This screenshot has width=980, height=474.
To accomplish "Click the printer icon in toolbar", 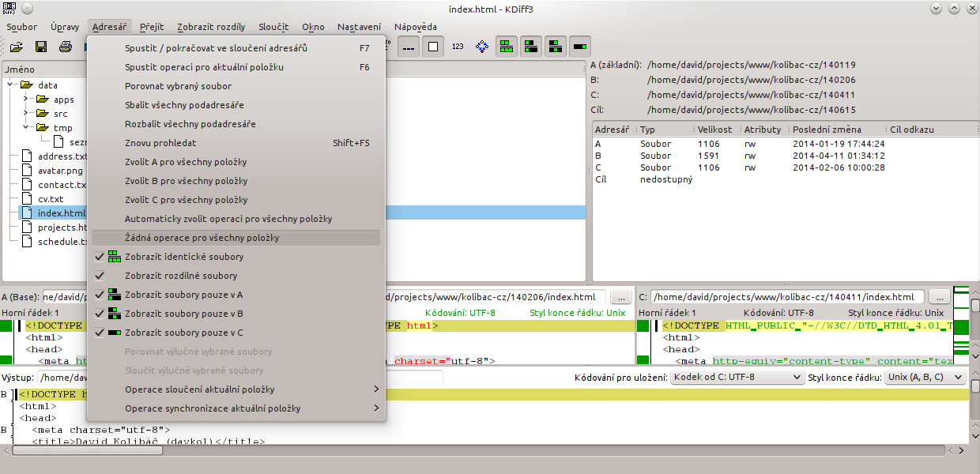I will [65, 47].
